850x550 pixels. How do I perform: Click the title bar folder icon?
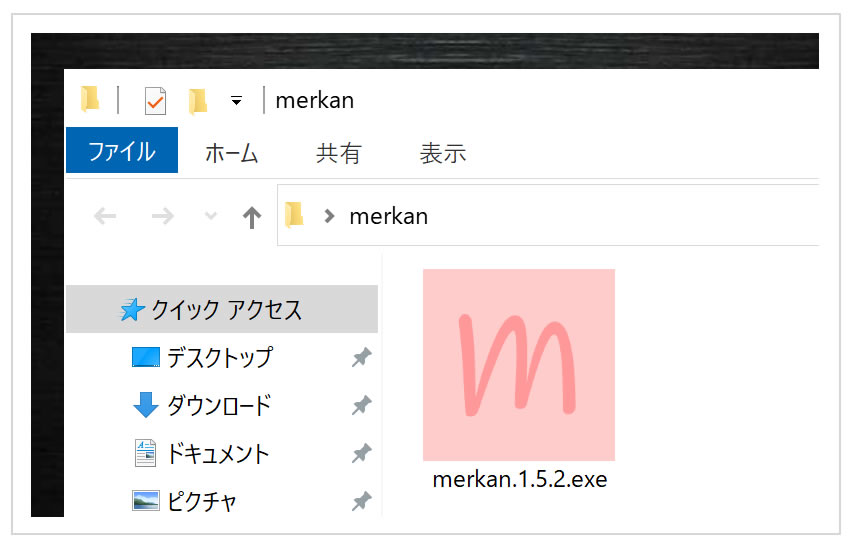(x=90, y=99)
